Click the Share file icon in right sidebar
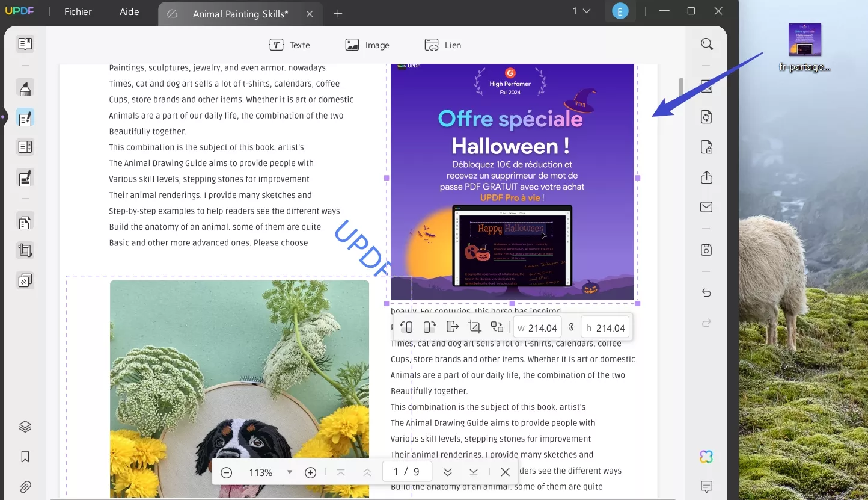Screen dimensions: 868x500 click(706, 177)
